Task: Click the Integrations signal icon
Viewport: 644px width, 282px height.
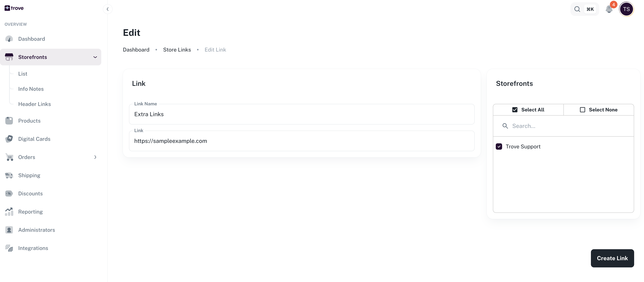Action: pyautogui.click(x=9, y=248)
